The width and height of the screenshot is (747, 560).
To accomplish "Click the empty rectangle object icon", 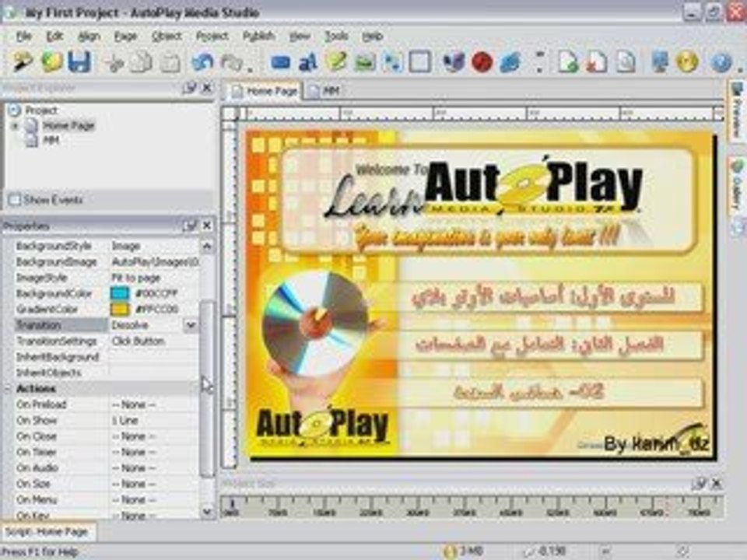I will [x=420, y=62].
